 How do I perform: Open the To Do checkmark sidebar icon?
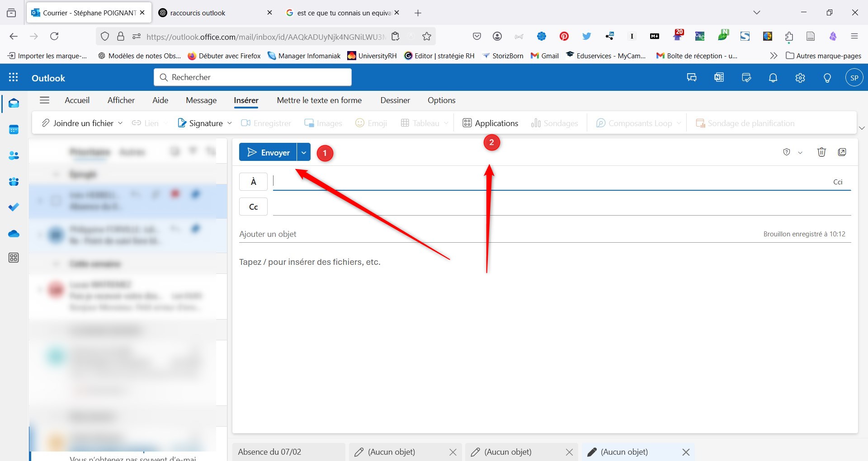click(14, 207)
